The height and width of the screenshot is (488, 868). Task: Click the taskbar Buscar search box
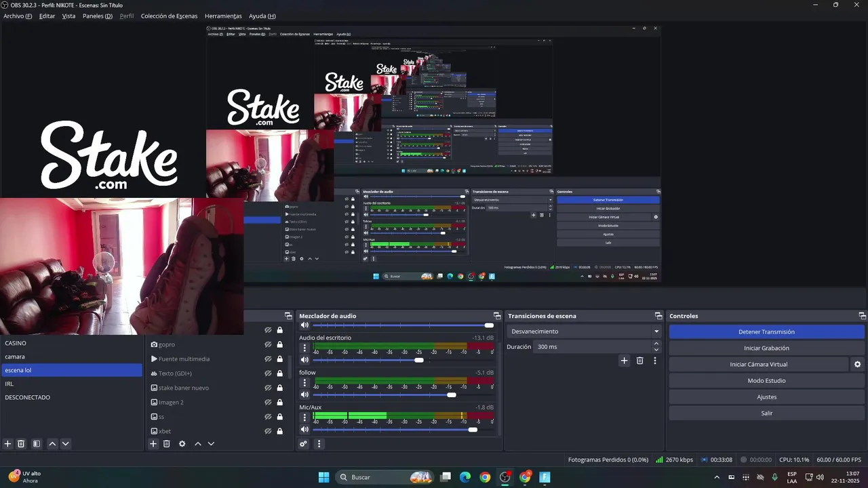(x=385, y=477)
